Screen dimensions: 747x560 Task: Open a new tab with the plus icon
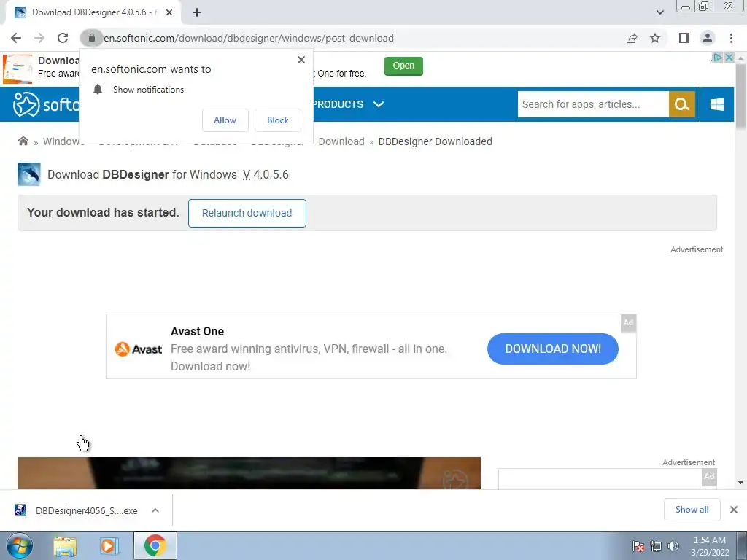click(x=197, y=12)
